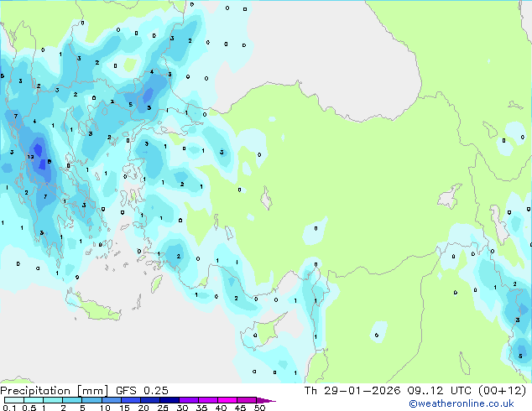
Task: Pick the 0.5–1 mm legend swatch
Action: [34, 400]
